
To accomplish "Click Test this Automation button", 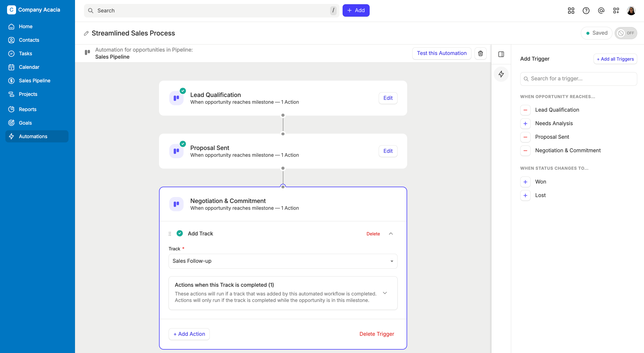I will 442,53.
